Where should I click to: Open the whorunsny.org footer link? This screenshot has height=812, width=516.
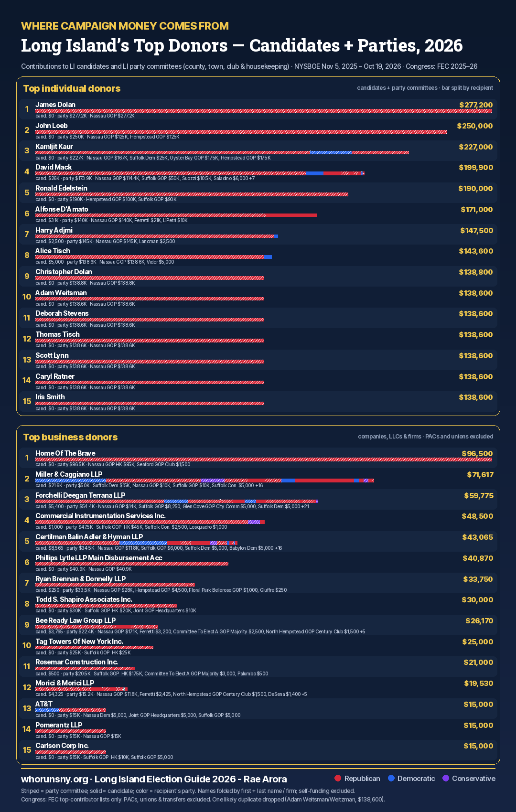pos(54,779)
